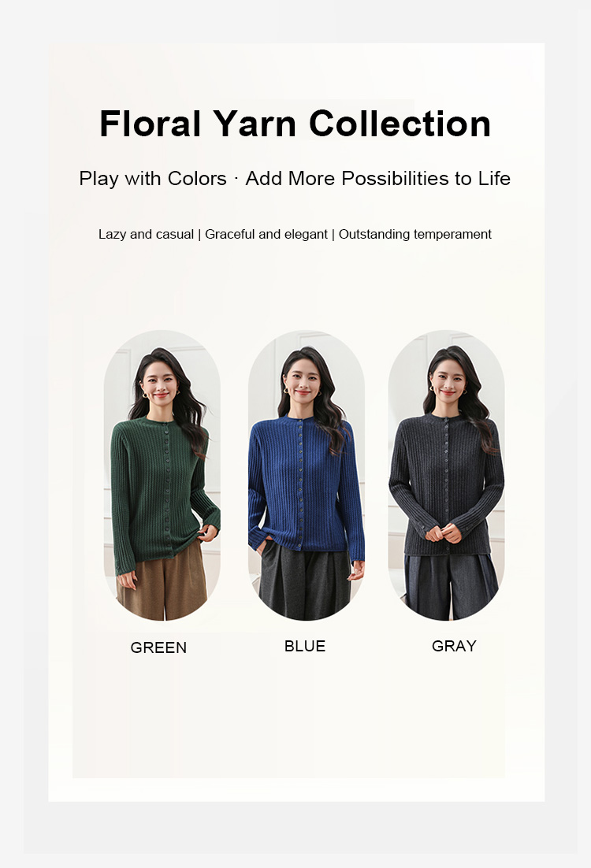Click the Play with Colors tagline
Image resolution: width=591 pixels, height=868 pixels.
(153, 178)
